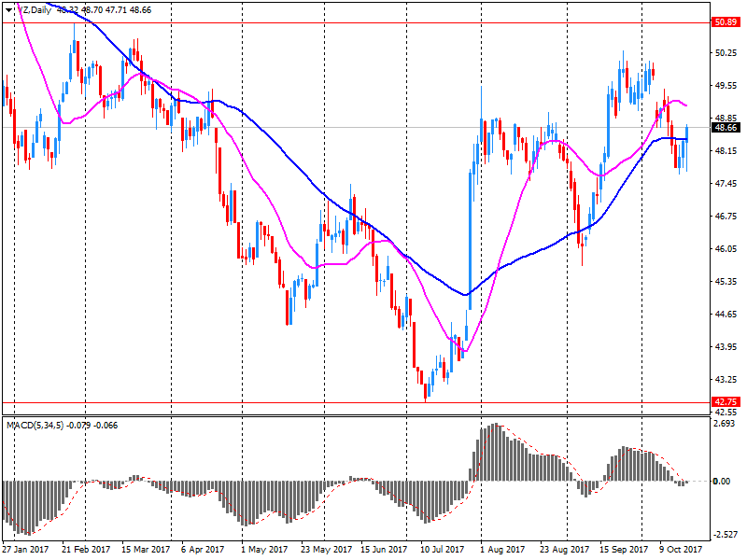Click the 43.25 price scale value

pyautogui.click(x=726, y=380)
